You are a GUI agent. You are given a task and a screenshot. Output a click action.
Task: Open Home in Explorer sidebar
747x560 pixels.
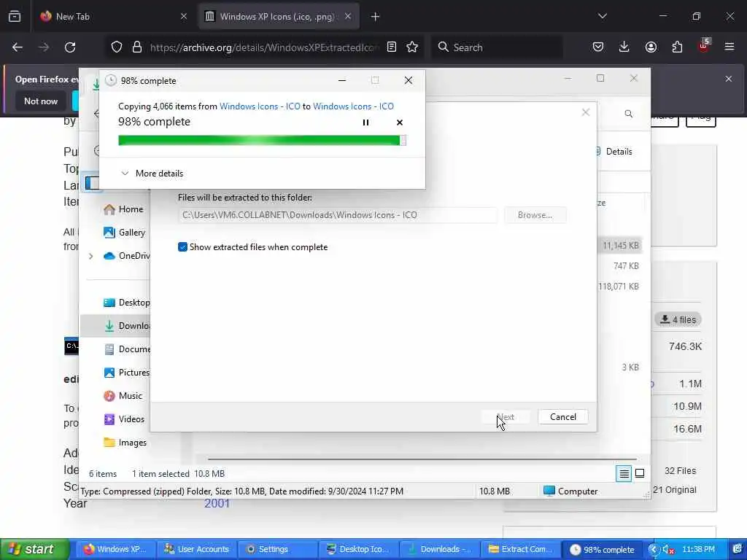pyautogui.click(x=123, y=209)
